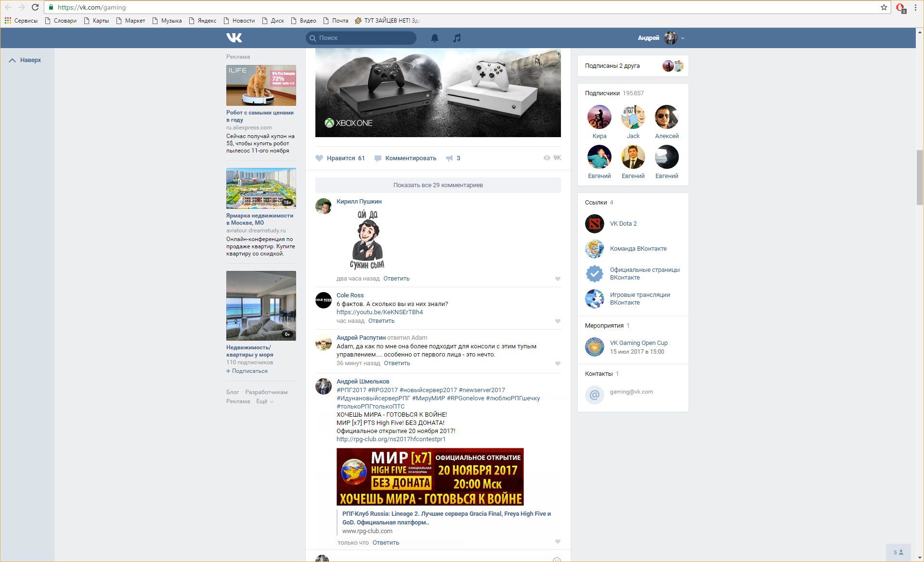Viewport: 924px width, 562px height.
Task: Open VK Dota 2 link icon
Action: pyautogui.click(x=595, y=224)
